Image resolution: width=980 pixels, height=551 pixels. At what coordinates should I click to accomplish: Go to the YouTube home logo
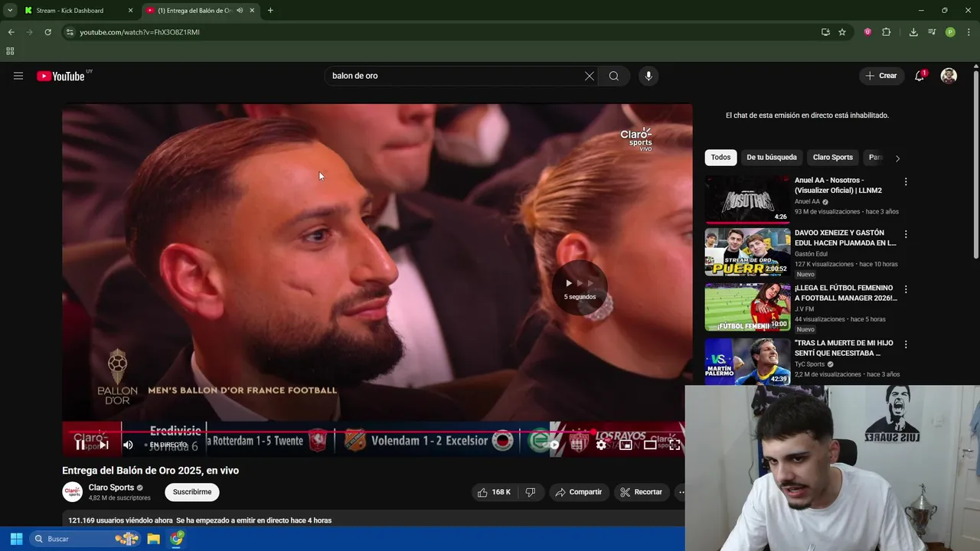point(60,76)
